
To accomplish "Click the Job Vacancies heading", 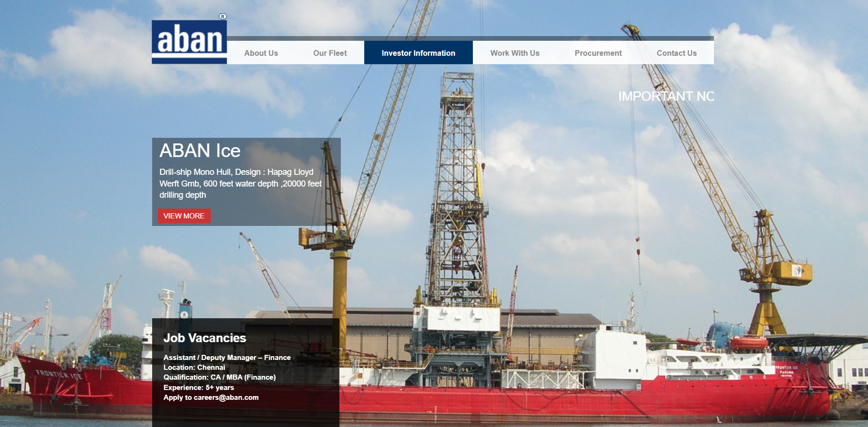I will [x=205, y=338].
